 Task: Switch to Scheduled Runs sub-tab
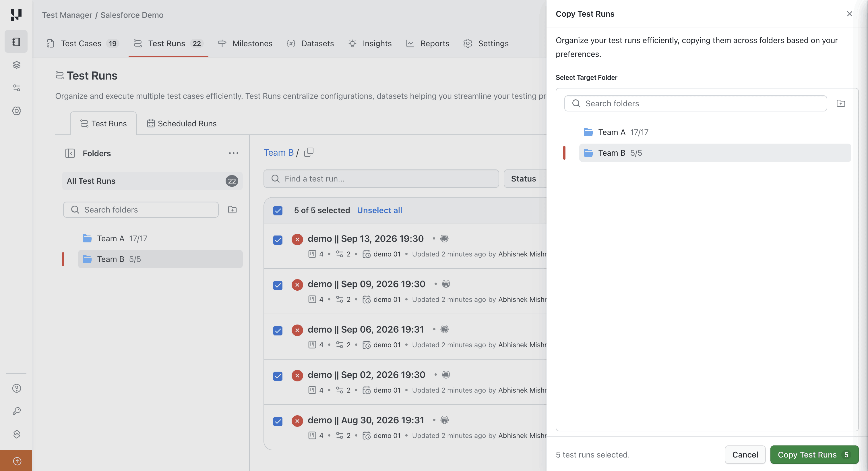point(182,123)
